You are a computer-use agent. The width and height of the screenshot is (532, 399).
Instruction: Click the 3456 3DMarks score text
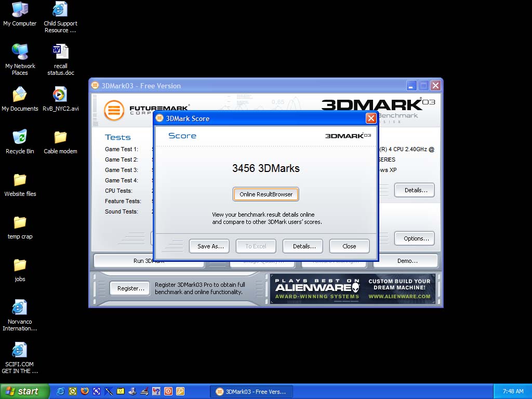pos(265,168)
